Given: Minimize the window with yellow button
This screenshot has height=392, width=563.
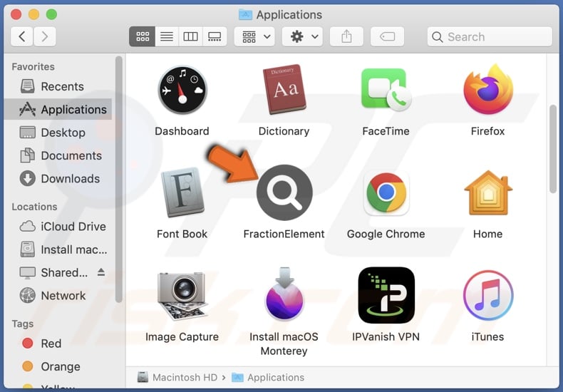Looking at the screenshot, I should (33, 14).
